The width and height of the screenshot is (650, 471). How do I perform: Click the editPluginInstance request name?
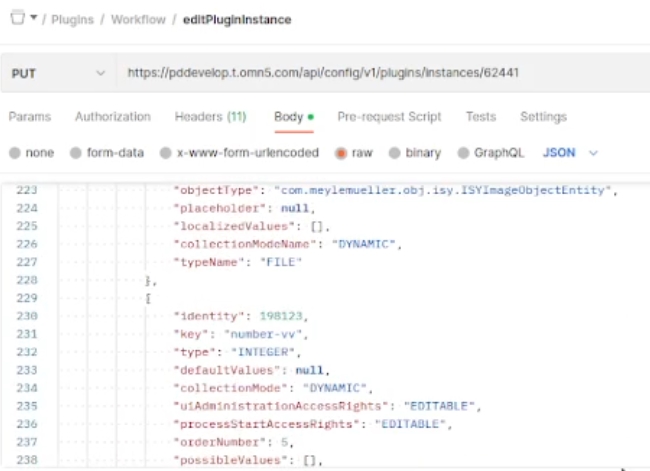coord(236,21)
